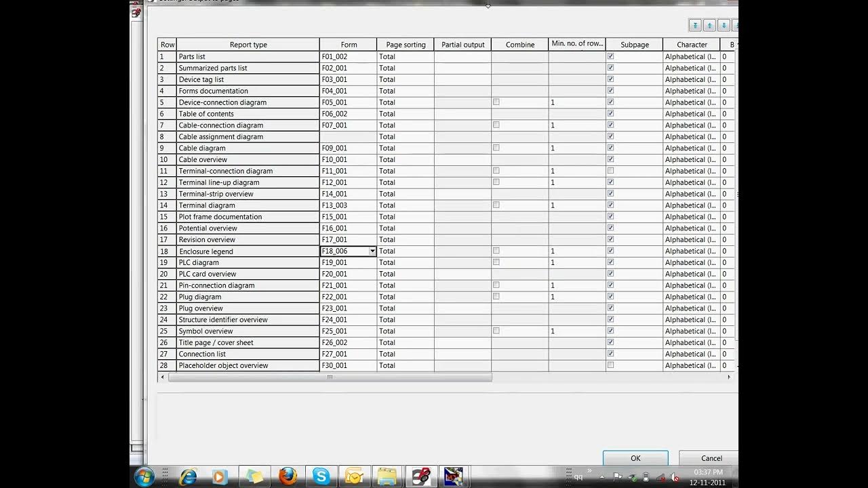Click the Form column header
Viewport: 868px width, 488px height.
click(x=349, y=45)
